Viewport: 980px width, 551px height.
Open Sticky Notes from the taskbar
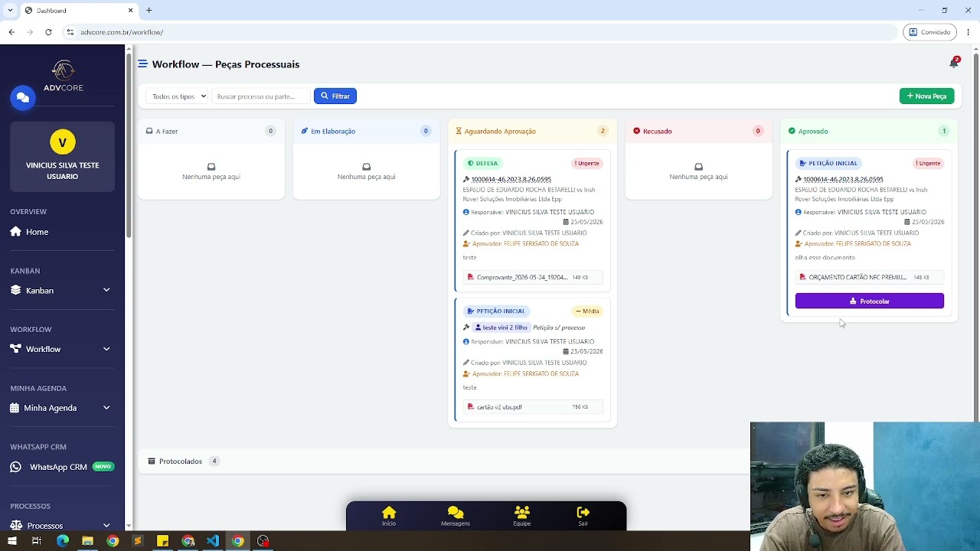click(162, 541)
